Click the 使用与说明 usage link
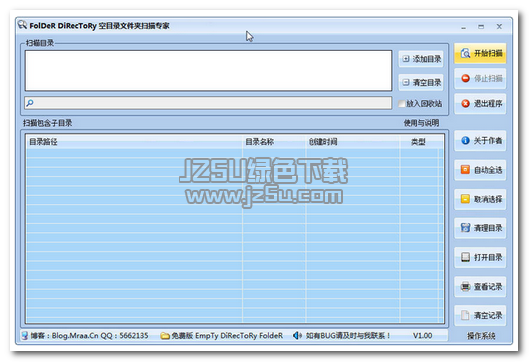 coord(421,123)
